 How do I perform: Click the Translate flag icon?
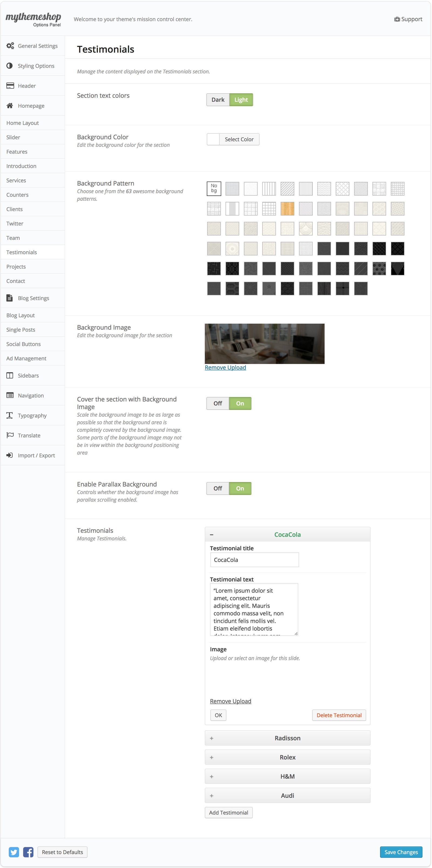[x=10, y=435]
